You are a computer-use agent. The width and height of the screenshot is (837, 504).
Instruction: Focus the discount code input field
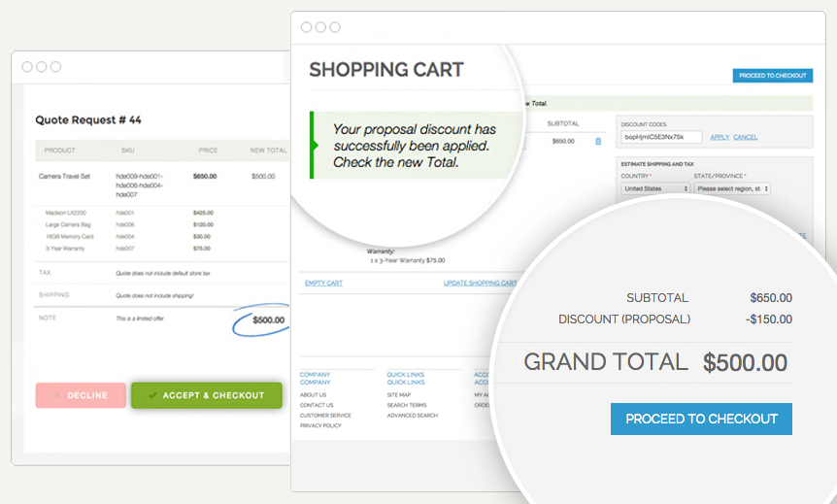coord(661,137)
